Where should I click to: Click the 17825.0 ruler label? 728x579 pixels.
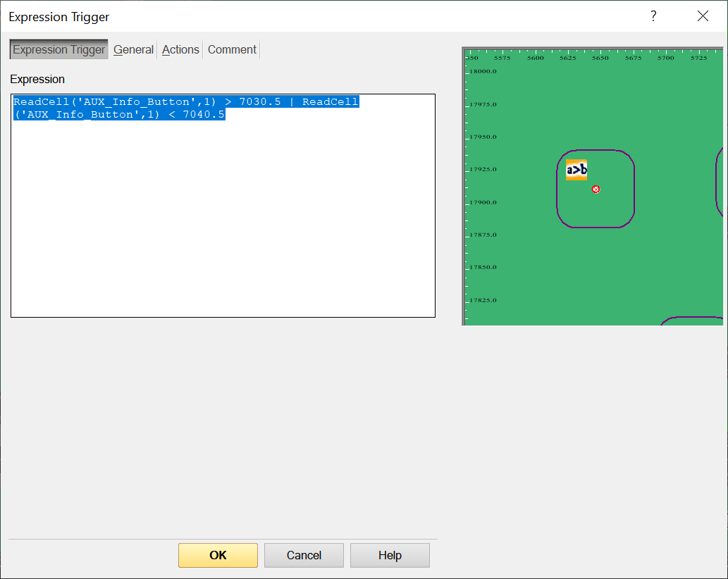pyautogui.click(x=483, y=300)
